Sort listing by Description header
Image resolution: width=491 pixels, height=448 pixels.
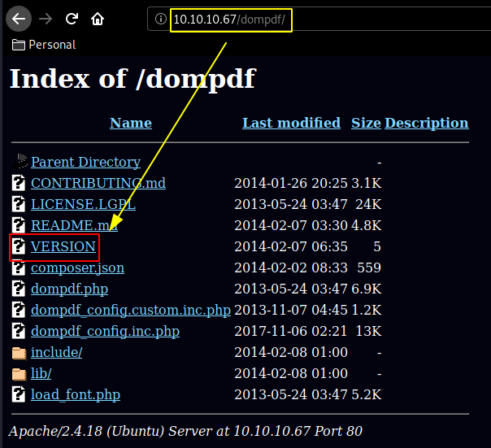click(x=426, y=123)
